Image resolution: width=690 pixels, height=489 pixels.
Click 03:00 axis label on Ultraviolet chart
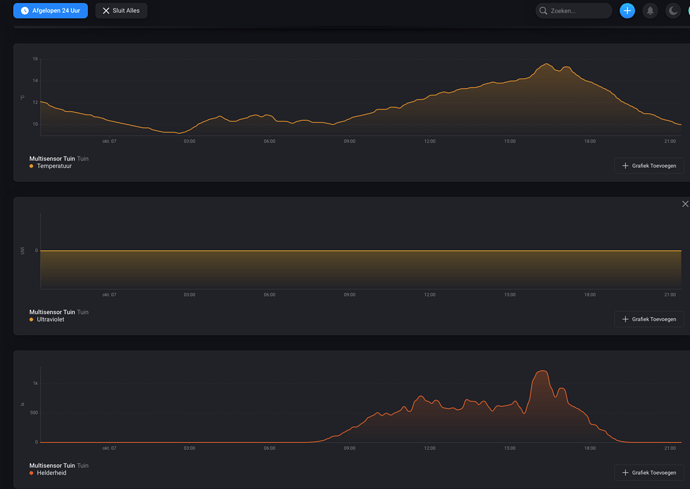(x=189, y=295)
